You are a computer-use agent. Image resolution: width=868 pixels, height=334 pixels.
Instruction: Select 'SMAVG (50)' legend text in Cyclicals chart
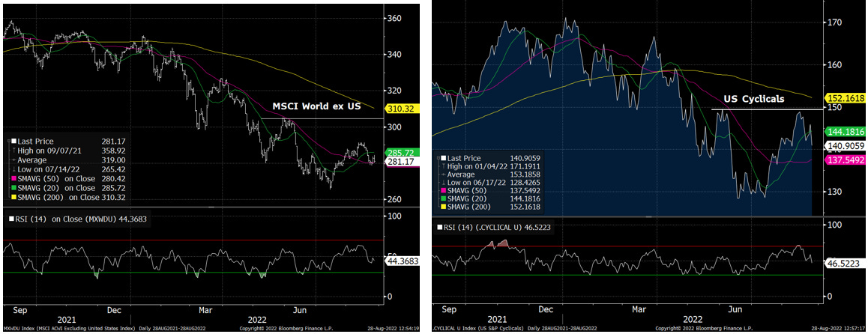(x=467, y=191)
